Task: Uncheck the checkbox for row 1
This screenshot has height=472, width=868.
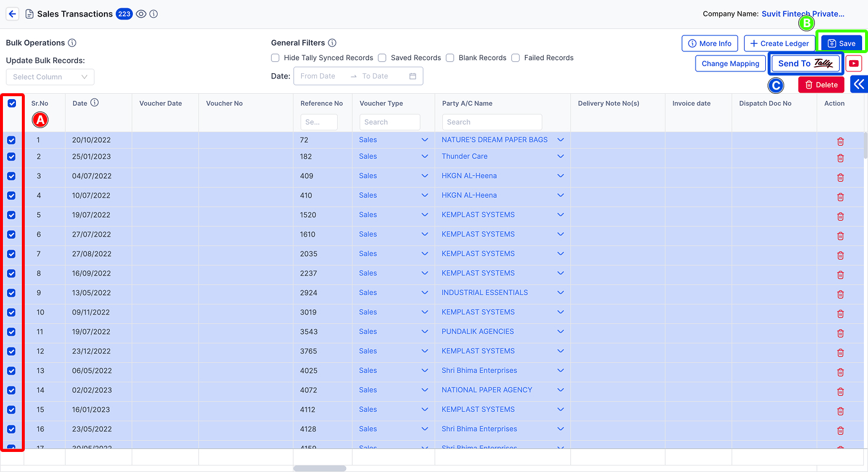Action: pos(11,140)
